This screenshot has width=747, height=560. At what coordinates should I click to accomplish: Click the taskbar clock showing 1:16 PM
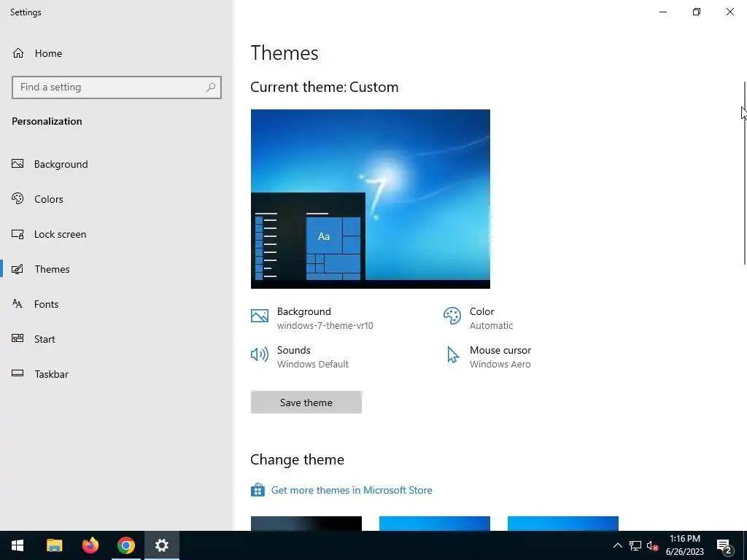point(684,545)
